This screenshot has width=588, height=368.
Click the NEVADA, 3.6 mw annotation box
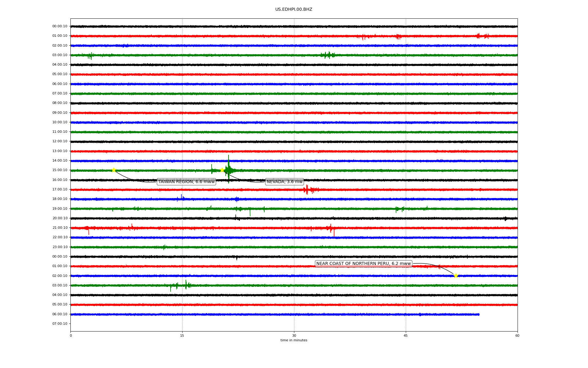click(x=285, y=182)
